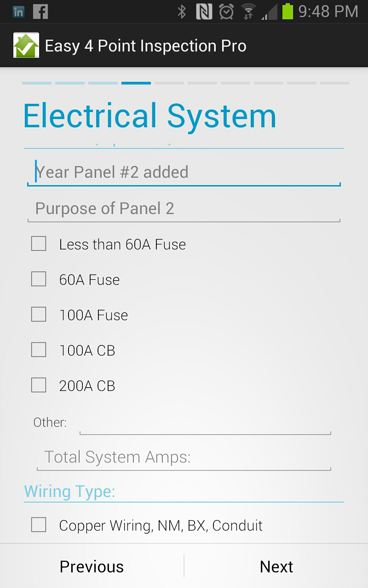
Task: Tap the Facebook notification icon
Action: (x=40, y=12)
